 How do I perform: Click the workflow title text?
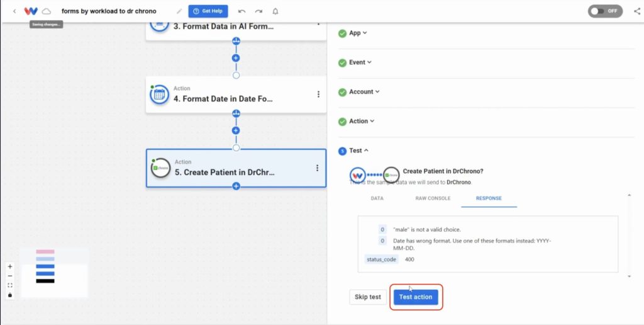point(109,11)
